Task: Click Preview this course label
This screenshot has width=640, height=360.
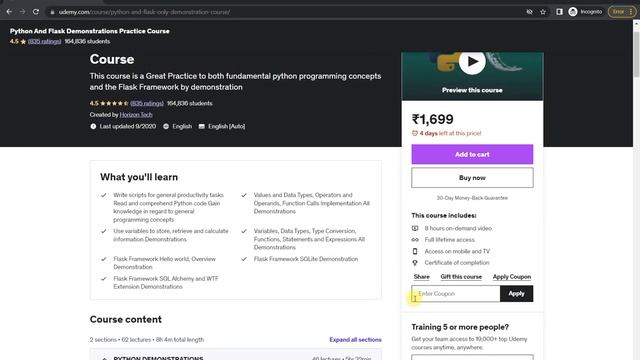Action: (x=472, y=90)
